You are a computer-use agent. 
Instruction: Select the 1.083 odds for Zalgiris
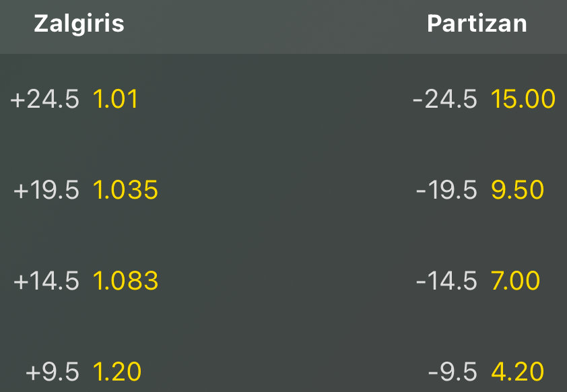coord(125,281)
